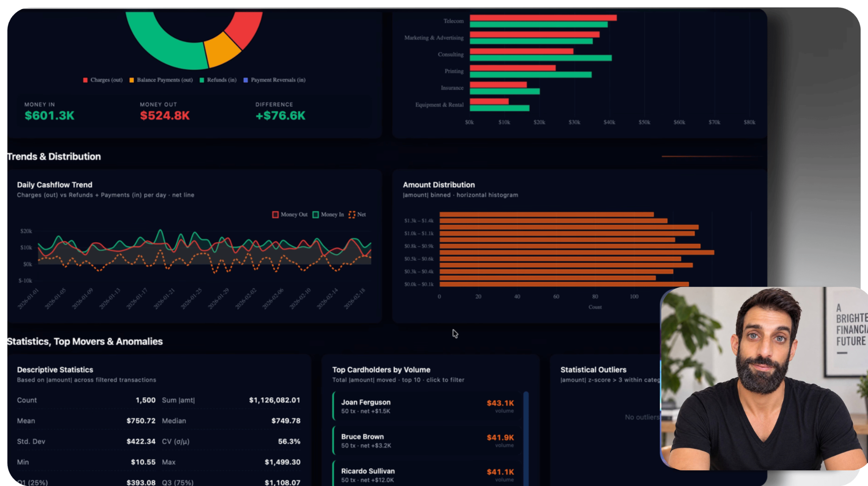Select the CV value 56.3%
The width and height of the screenshot is (868, 486).
pyautogui.click(x=289, y=442)
